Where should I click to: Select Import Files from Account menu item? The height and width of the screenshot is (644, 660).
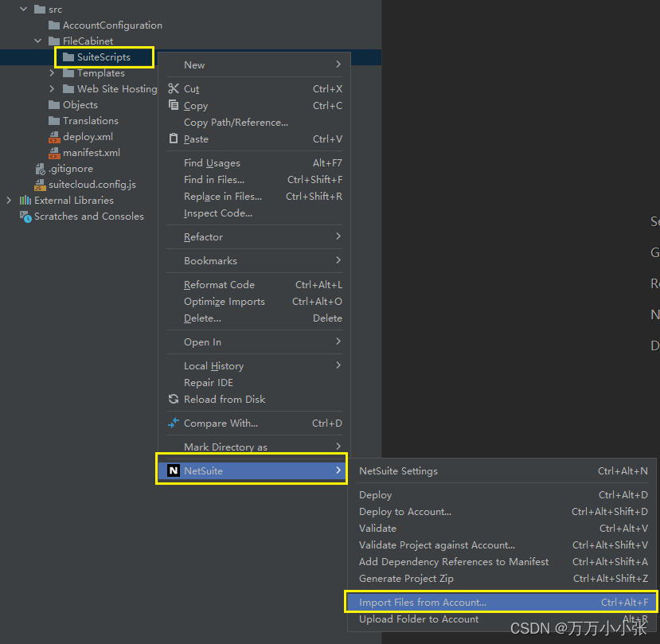pos(501,602)
